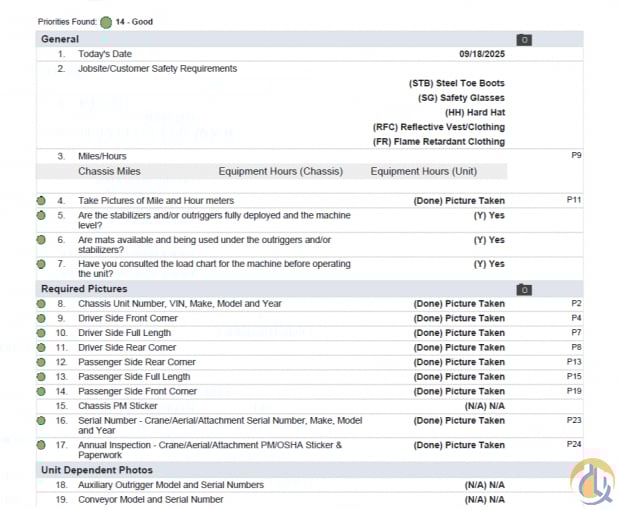
Task: Select green indicator for stabilizers fully deployed question
Action: (41, 215)
